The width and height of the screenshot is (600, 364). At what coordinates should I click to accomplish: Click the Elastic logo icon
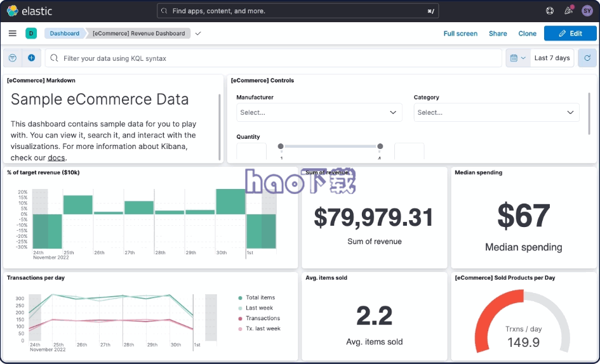(x=13, y=11)
